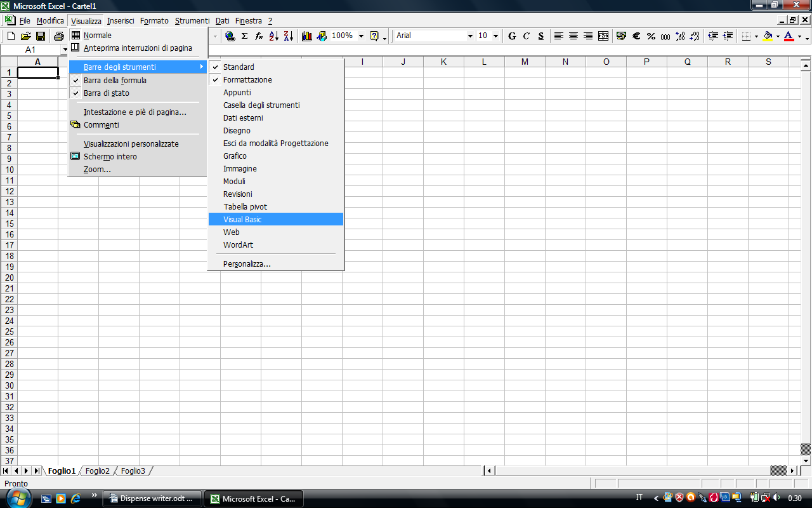This screenshot has height=508, width=812.
Task: Click the Save floppy disk icon
Action: tap(41, 36)
